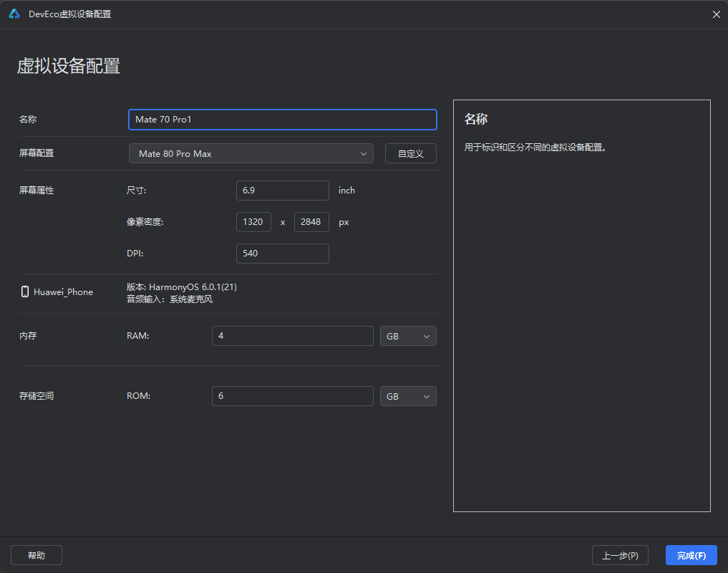Expand the RAM unit GB dropdown
The image size is (728, 573).
[407, 336]
